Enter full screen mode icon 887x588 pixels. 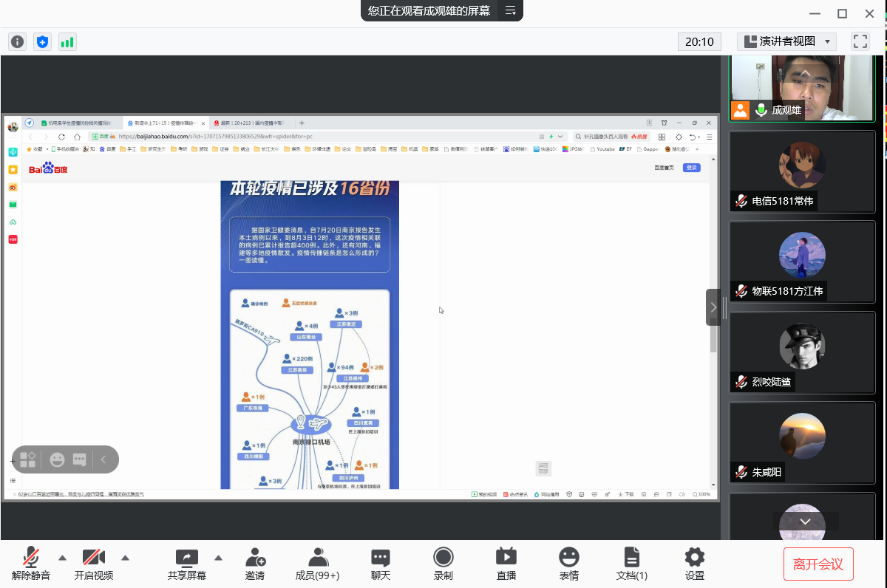[860, 41]
